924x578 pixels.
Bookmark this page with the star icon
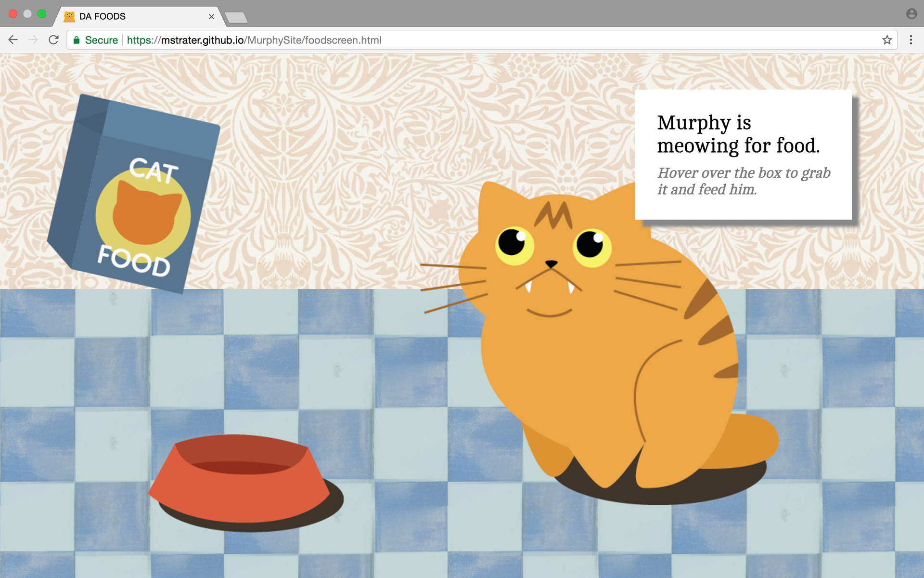click(887, 40)
